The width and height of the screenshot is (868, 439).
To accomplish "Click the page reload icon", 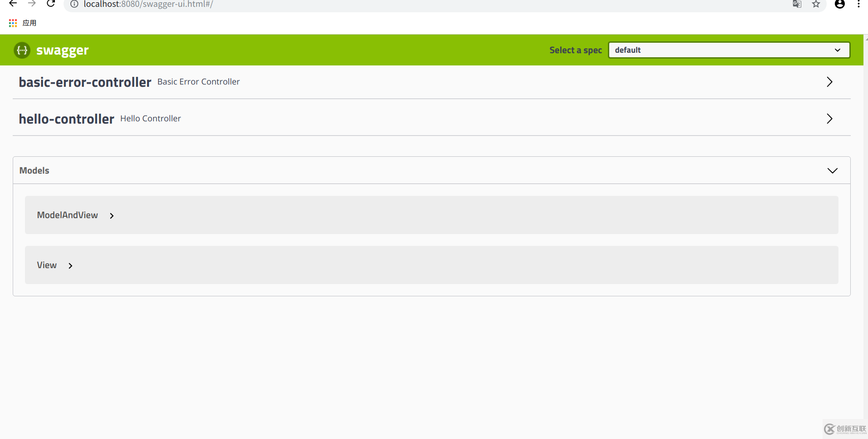I will (51, 5).
